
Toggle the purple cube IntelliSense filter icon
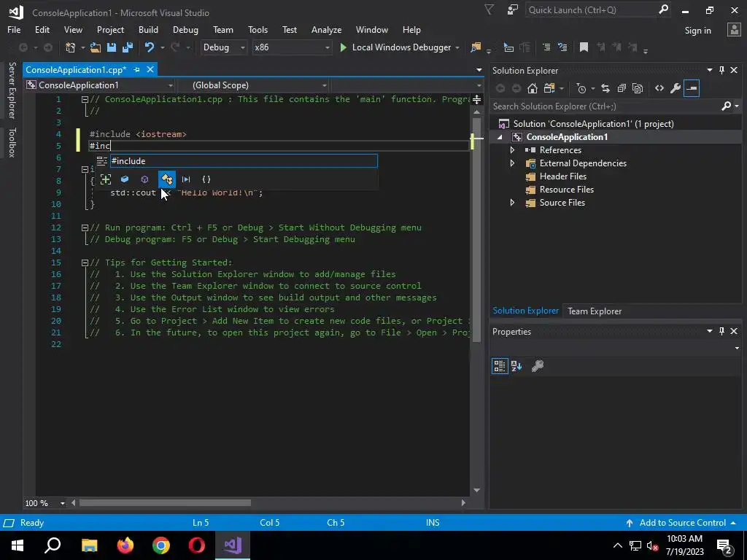coord(145,179)
